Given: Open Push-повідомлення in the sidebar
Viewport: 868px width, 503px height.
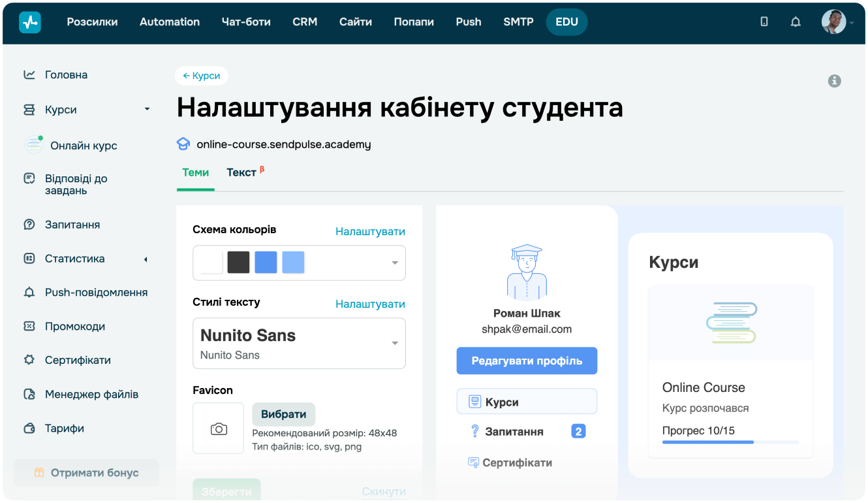Looking at the screenshot, I should 96,292.
